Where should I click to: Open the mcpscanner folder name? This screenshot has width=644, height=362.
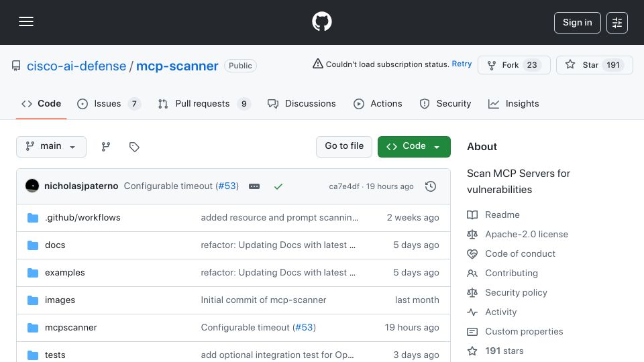[x=70, y=328]
